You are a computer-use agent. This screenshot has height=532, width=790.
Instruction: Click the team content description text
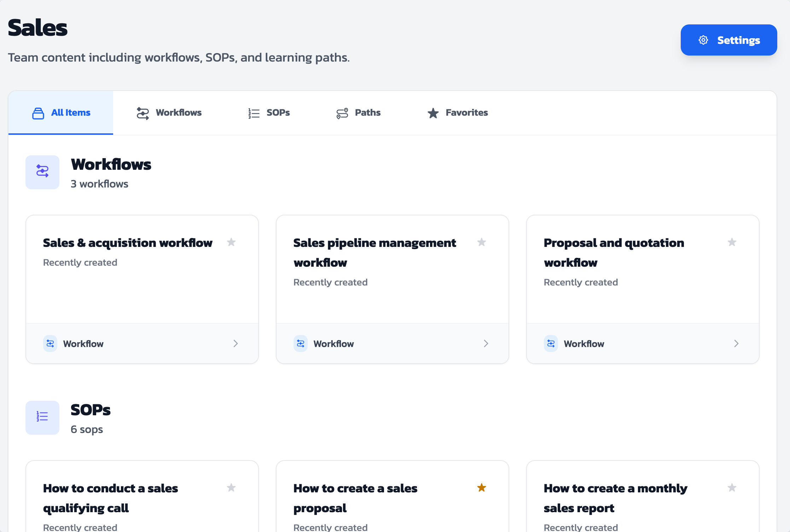(x=179, y=57)
